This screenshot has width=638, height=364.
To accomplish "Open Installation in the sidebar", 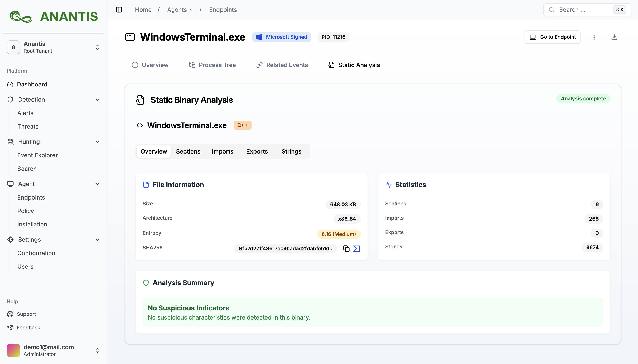I will pyautogui.click(x=32, y=225).
